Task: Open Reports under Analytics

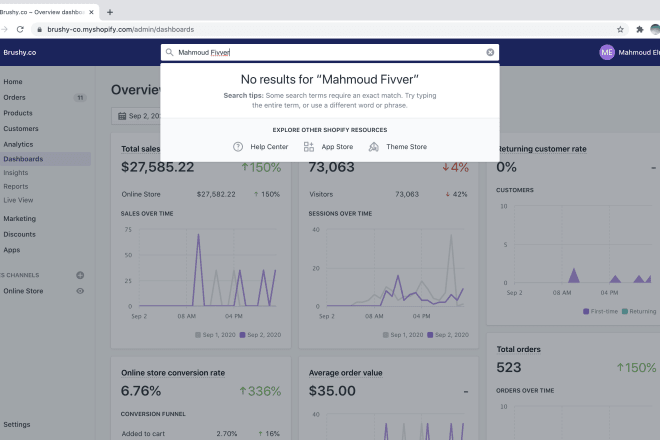Action: pos(16,187)
